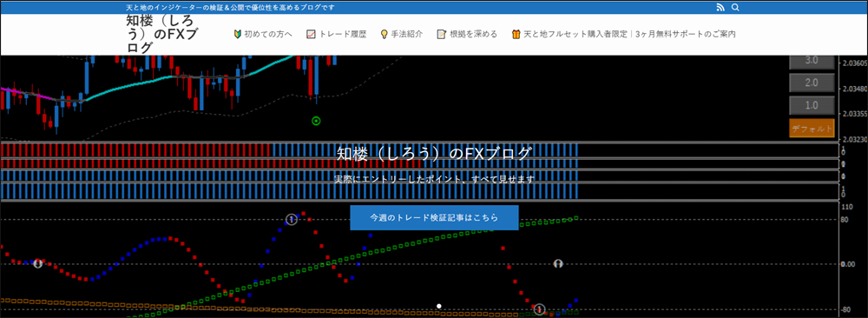This screenshot has height=318, width=868.
Task: Click the green beginner mark icon
Action: [238, 34]
